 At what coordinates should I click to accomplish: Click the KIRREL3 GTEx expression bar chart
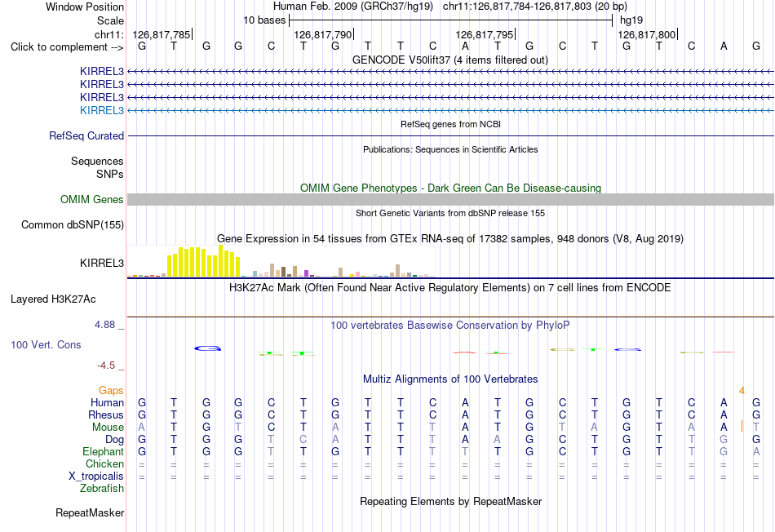tap(281, 261)
